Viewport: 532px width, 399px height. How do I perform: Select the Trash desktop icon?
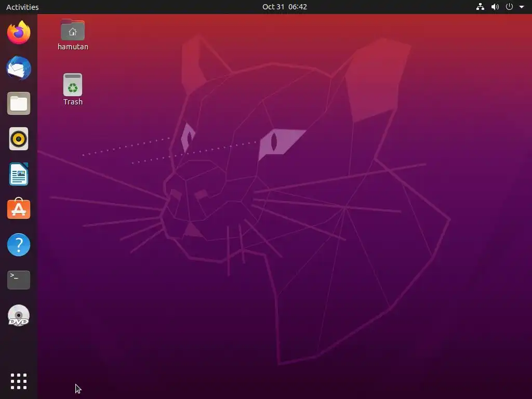coord(73,85)
